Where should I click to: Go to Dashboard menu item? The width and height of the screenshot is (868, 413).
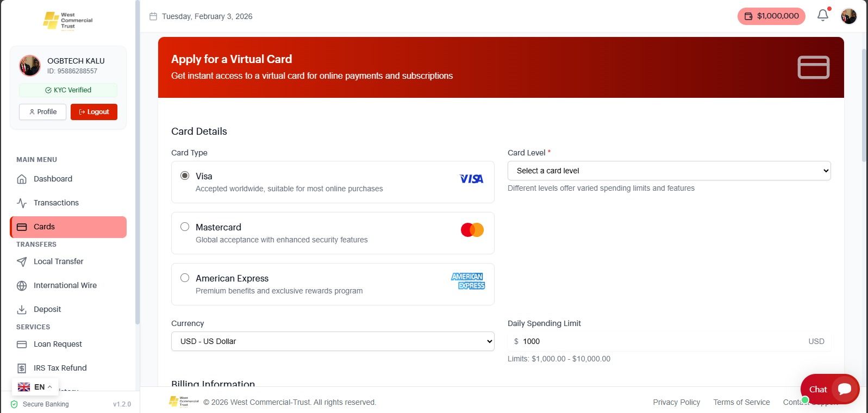pos(68,179)
